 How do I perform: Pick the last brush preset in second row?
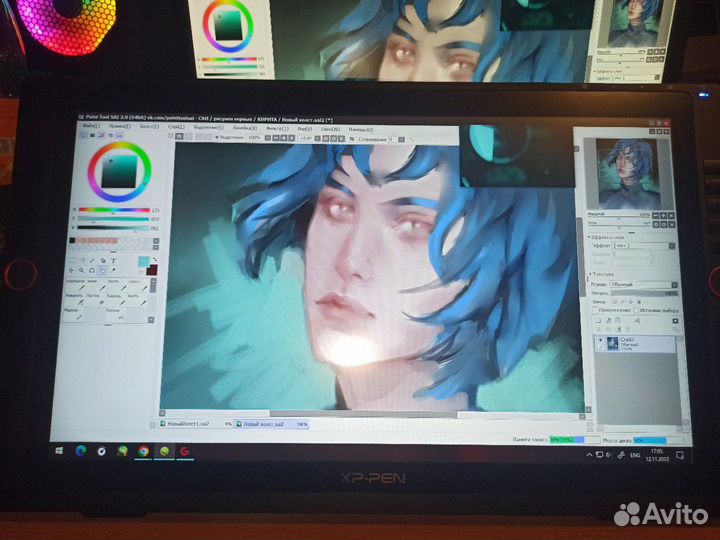[138, 300]
